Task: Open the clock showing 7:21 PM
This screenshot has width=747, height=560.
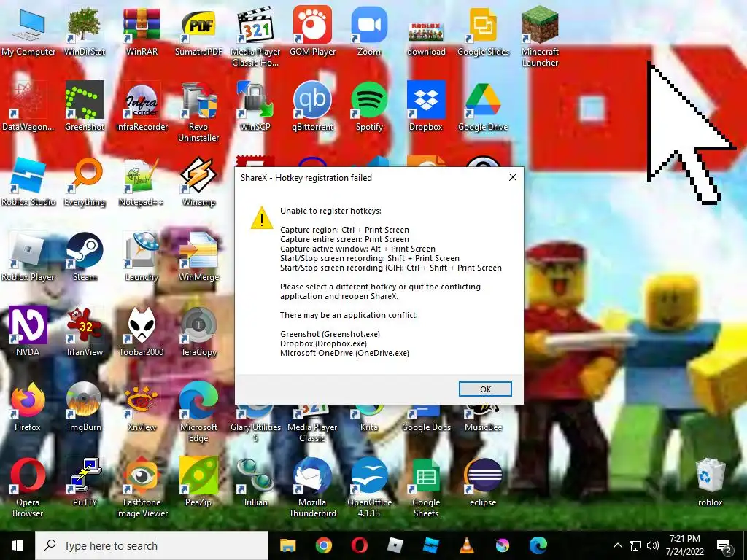Action: click(x=684, y=545)
